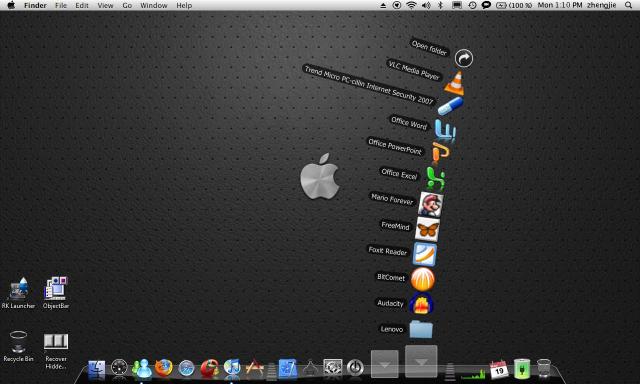Image resolution: width=640 pixels, height=384 pixels.
Task: Launch Firefox from the dock
Action: tap(164, 368)
